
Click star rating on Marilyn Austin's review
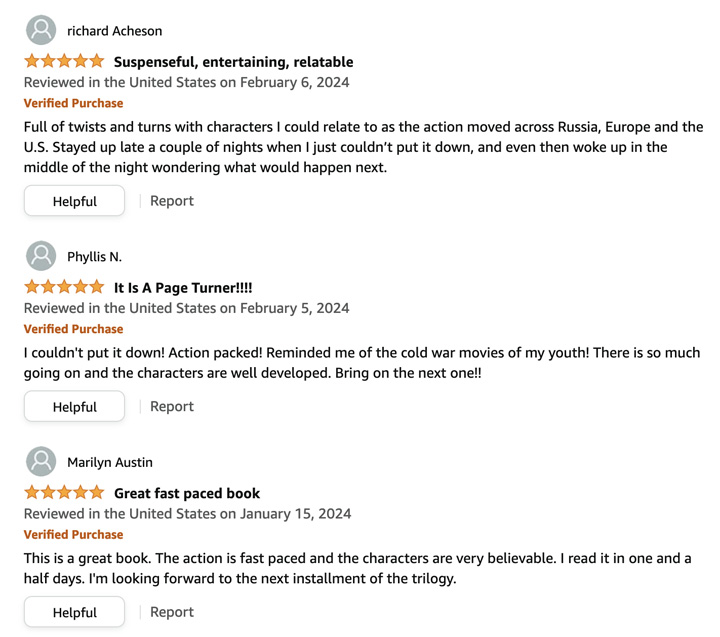click(x=64, y=492)
